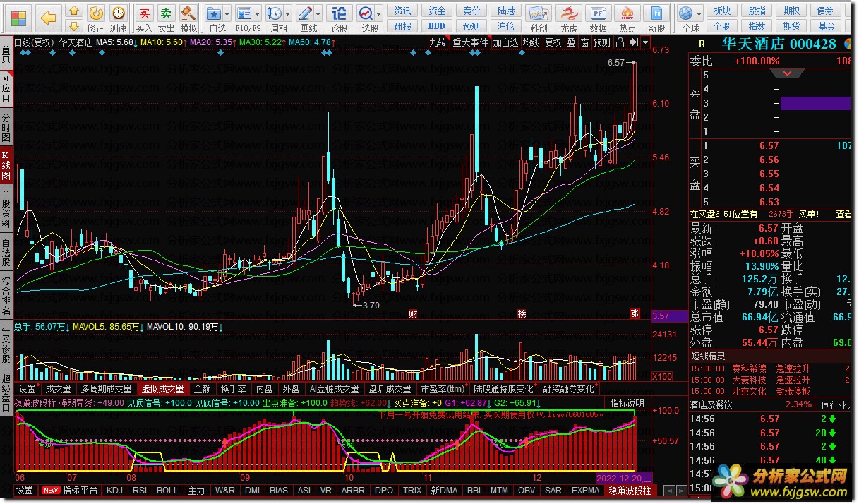The height and width of the screenshot is (504, 859).
Task: Open the F10/F9 info icon
Action: click(x=244, y=13)
